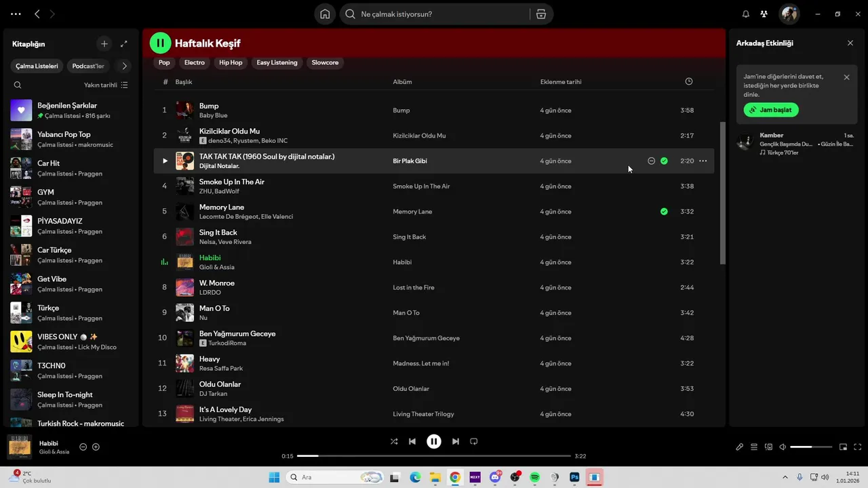Play TAK TAK TAK track row button

(164, 161)
